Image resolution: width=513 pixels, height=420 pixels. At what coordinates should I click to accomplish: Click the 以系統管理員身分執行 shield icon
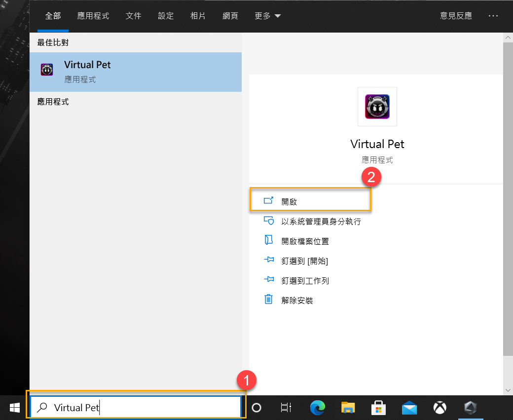pyautogui.click(x=269, y=221)
